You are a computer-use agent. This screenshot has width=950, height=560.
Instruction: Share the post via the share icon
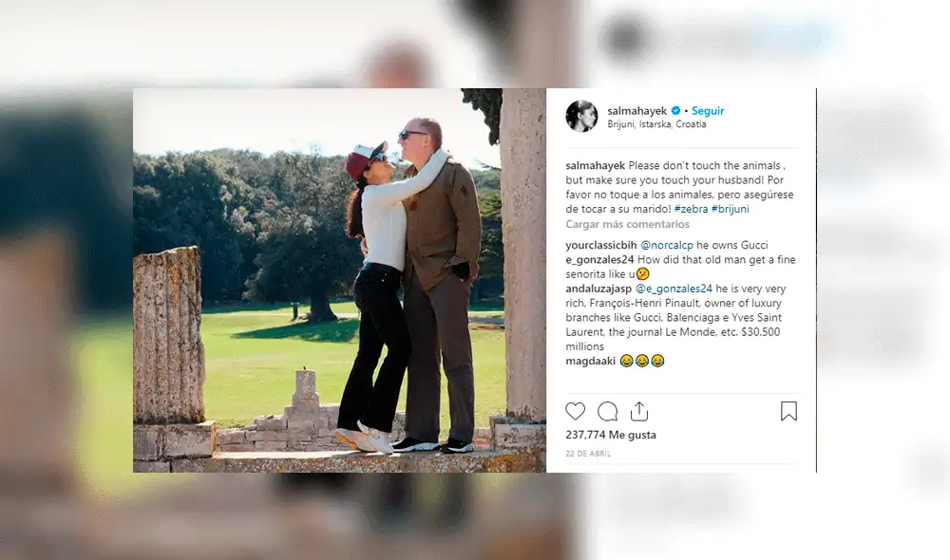pos(639,412)
